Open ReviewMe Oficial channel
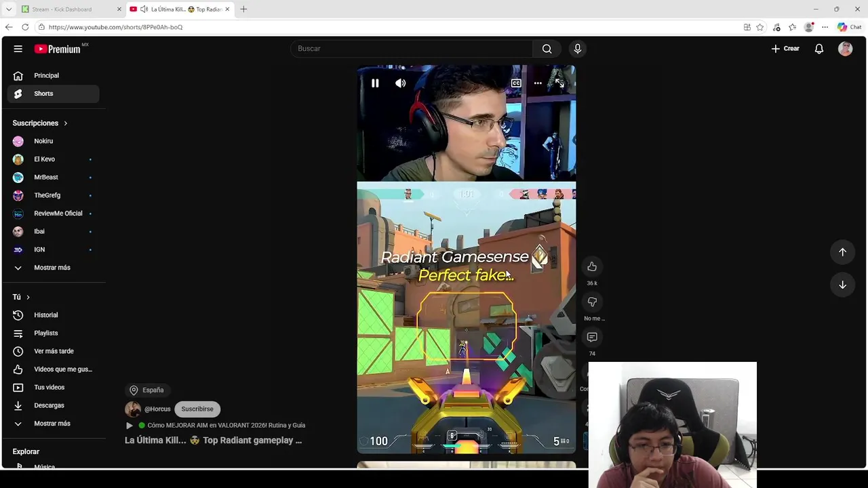 tap(53, 213)
